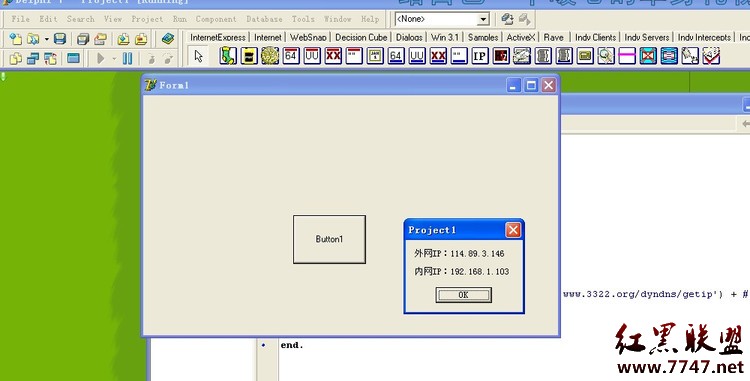Switch to the Indy Clients palette tab
This screenshot has width=750, height=381.
[x=596, y=37]
